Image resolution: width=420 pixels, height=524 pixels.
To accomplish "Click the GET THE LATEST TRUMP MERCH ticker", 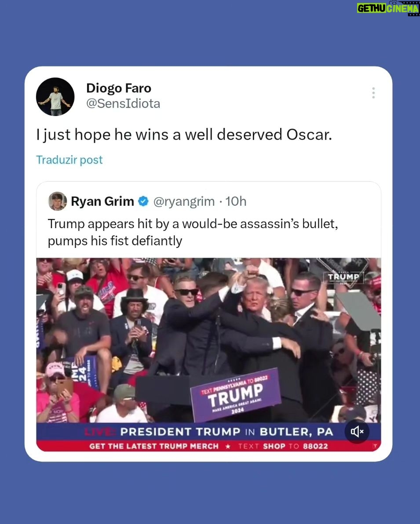I will [x=208, y=446].
